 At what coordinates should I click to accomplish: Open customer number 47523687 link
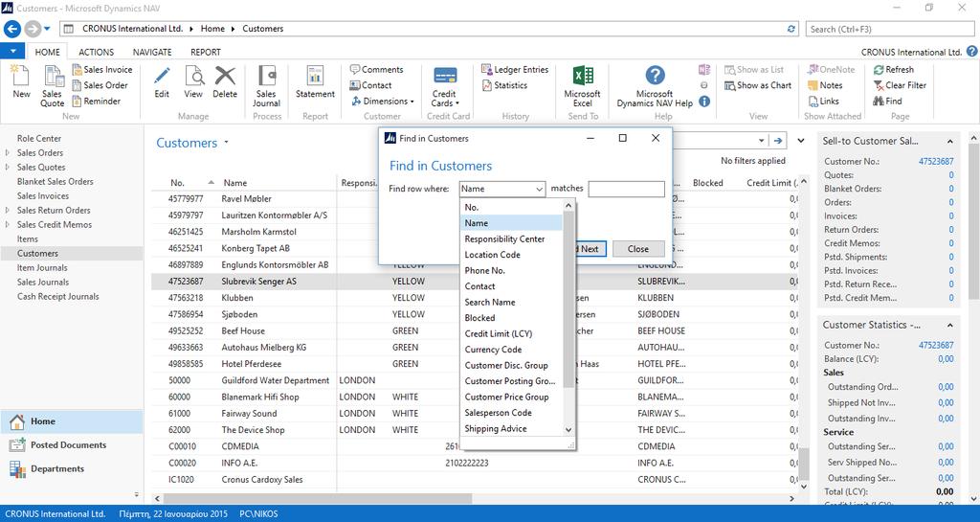(x=936, y=161)
